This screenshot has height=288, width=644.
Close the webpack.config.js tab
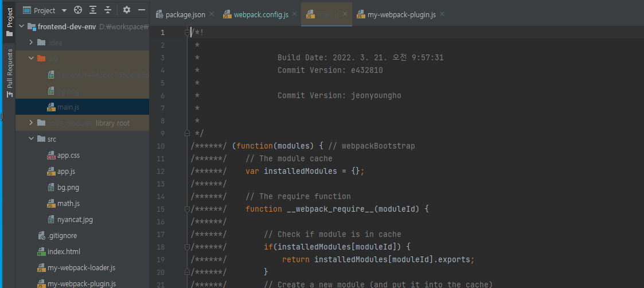click(295, 14)
